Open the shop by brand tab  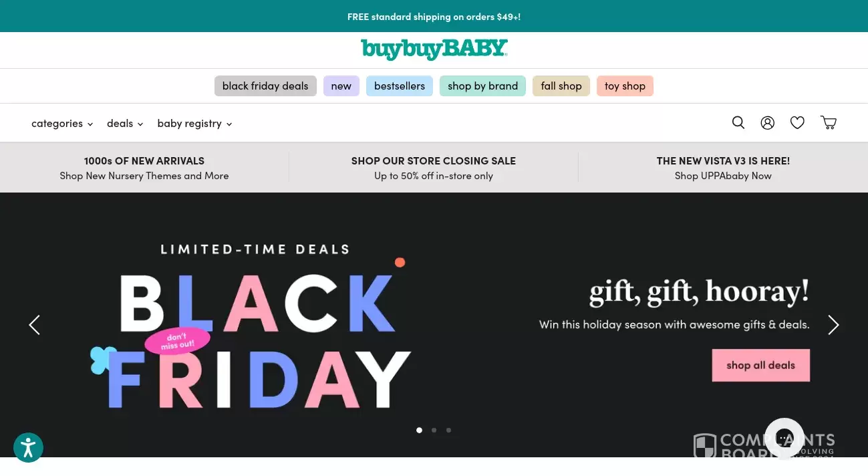pos(482,86)
